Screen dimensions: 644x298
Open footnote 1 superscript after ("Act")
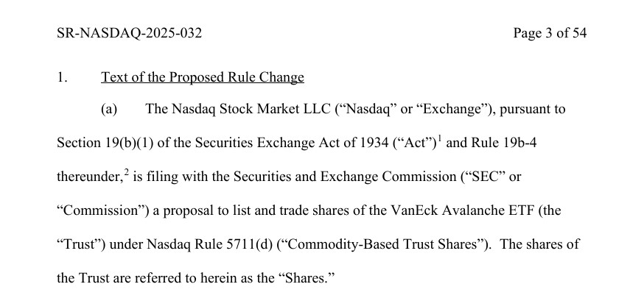tap(439, 138)
